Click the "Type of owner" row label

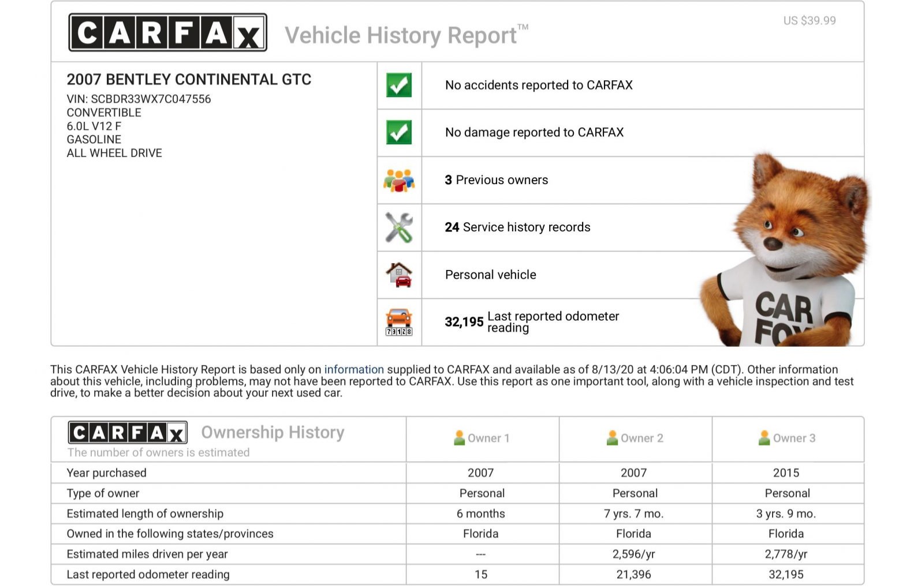[103, 493]
